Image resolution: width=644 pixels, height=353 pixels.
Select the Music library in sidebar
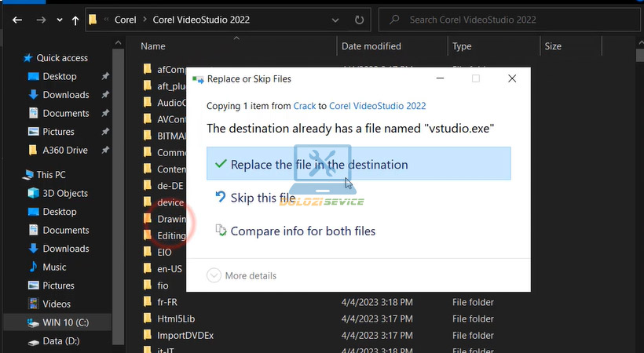(54, 267)
